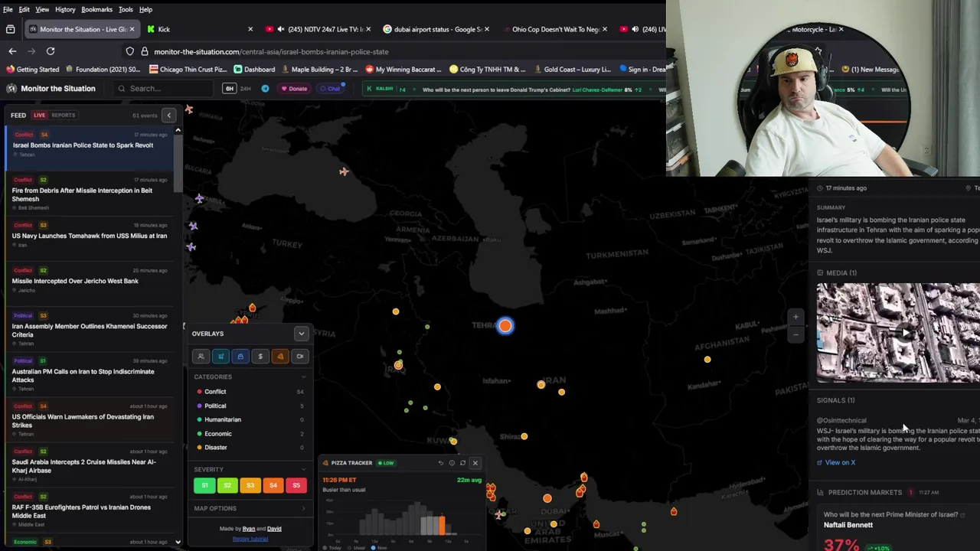This screenshot has width=980, height=551.
Task: Zoom in on the map
Action: tap(795, 317)
